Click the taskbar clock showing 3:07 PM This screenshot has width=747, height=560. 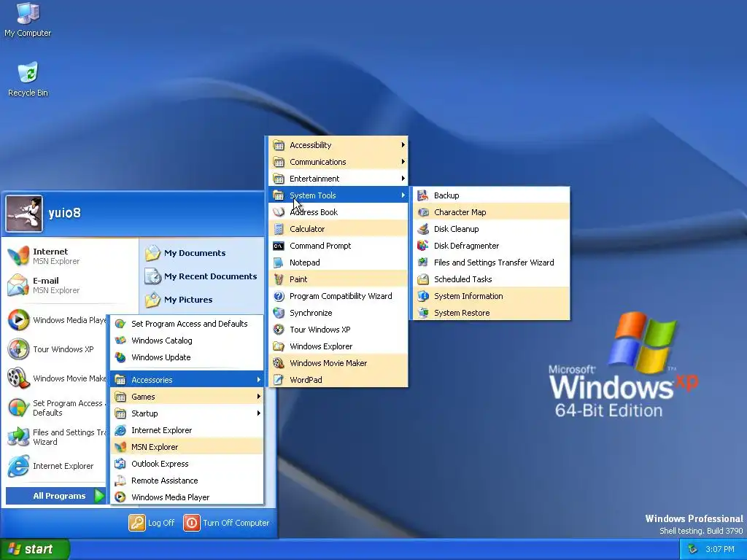(x=720, y=549)
